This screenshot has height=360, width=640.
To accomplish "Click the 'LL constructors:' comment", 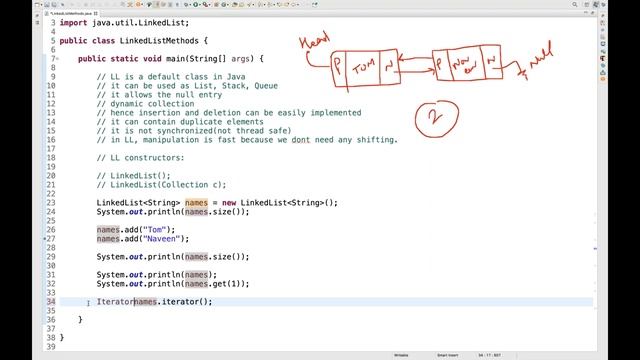I will pyautogui.click(x=141, y=158).
